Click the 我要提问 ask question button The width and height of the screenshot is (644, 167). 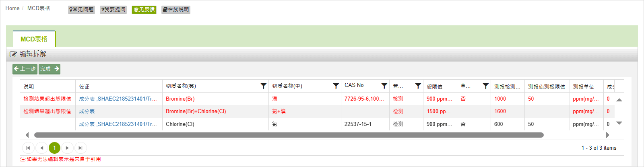113,10
